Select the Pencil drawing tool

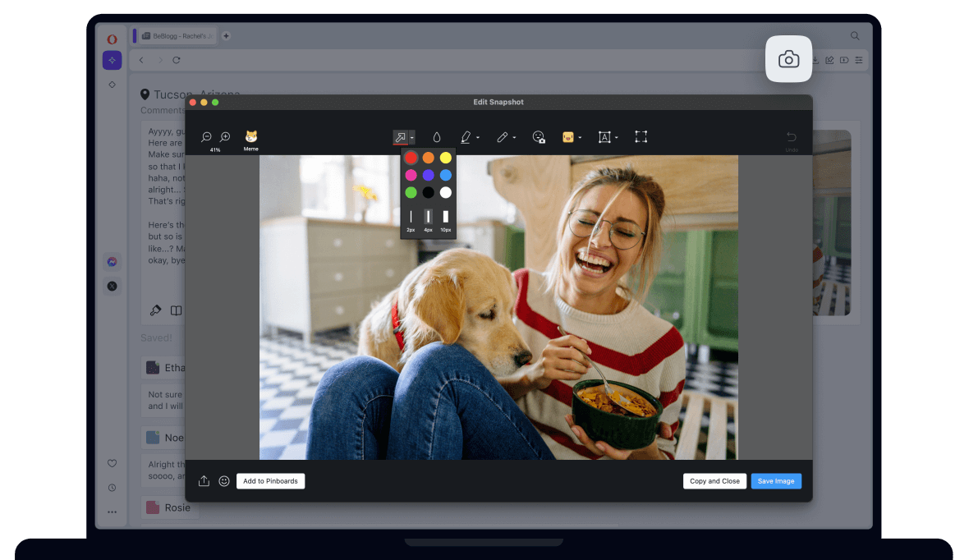(502, 137)
